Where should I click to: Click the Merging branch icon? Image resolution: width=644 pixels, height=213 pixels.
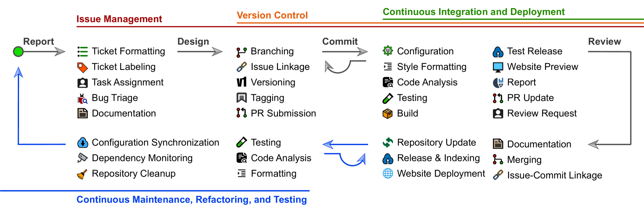point(498,159)
